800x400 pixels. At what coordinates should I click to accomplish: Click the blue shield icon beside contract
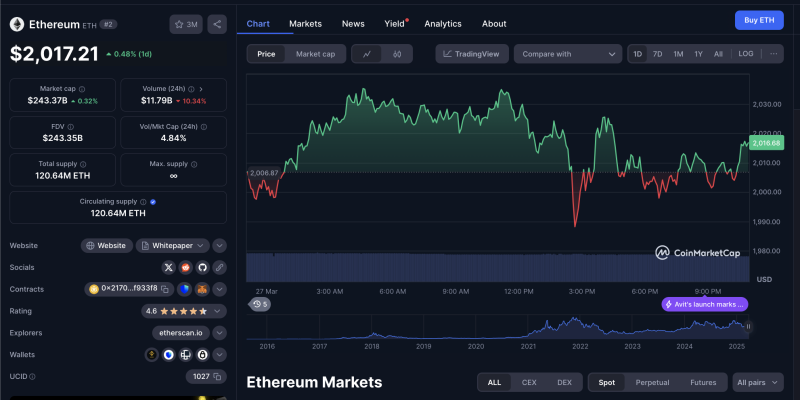pos(184,289)
